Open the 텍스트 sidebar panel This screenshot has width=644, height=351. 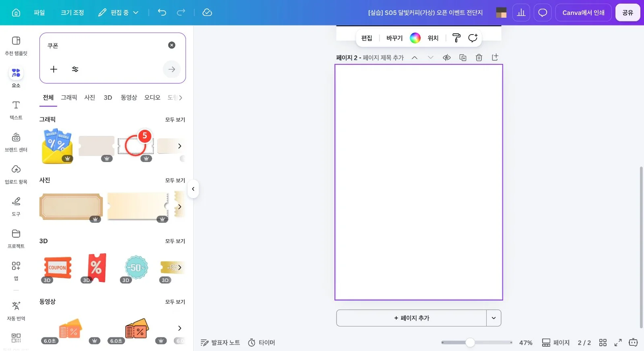pos(16,110)
